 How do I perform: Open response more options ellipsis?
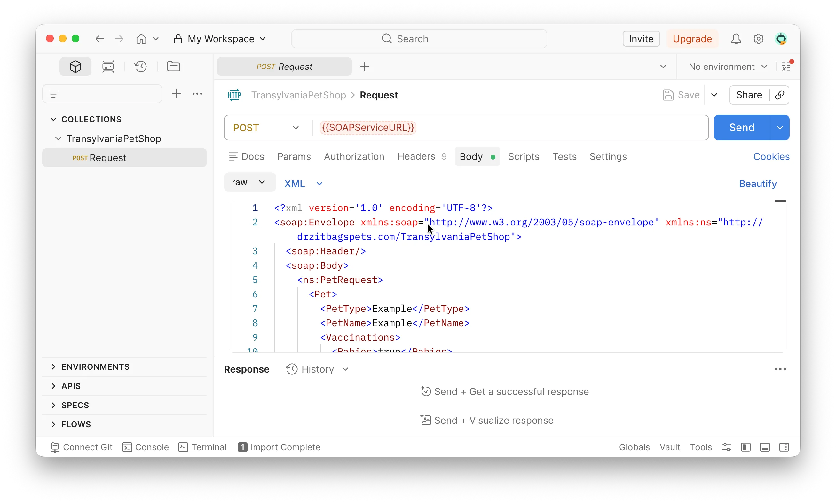point(780,369)
